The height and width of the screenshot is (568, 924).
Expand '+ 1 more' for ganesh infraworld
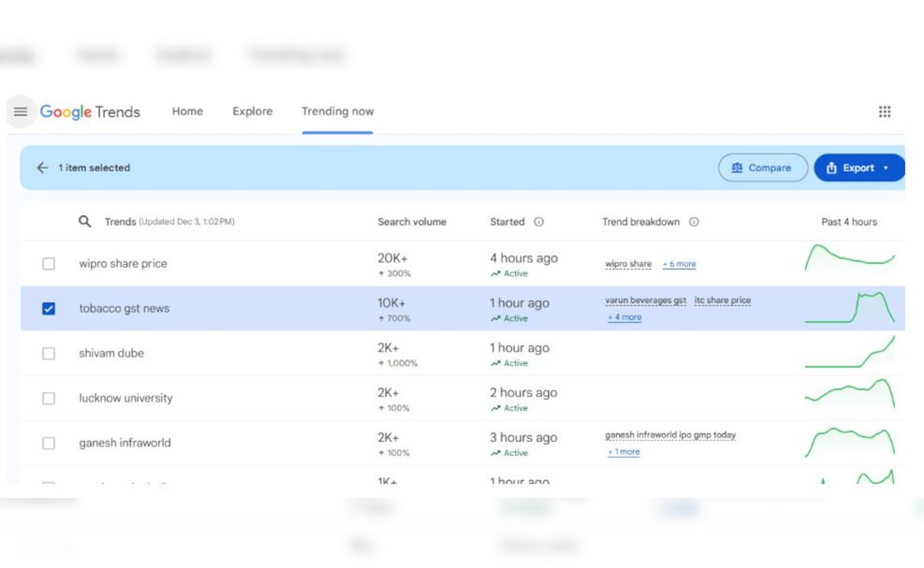tap(624, 452)
